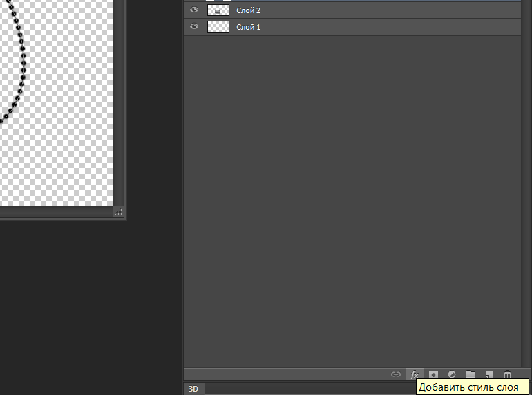Toggle visibility of Слой 1
This screenshot has width=532, height=395.
tap(194, 27)
